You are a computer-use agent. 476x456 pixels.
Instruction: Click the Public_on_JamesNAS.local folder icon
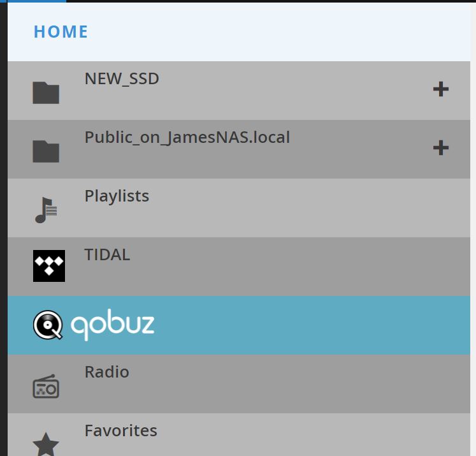(46, 151)
